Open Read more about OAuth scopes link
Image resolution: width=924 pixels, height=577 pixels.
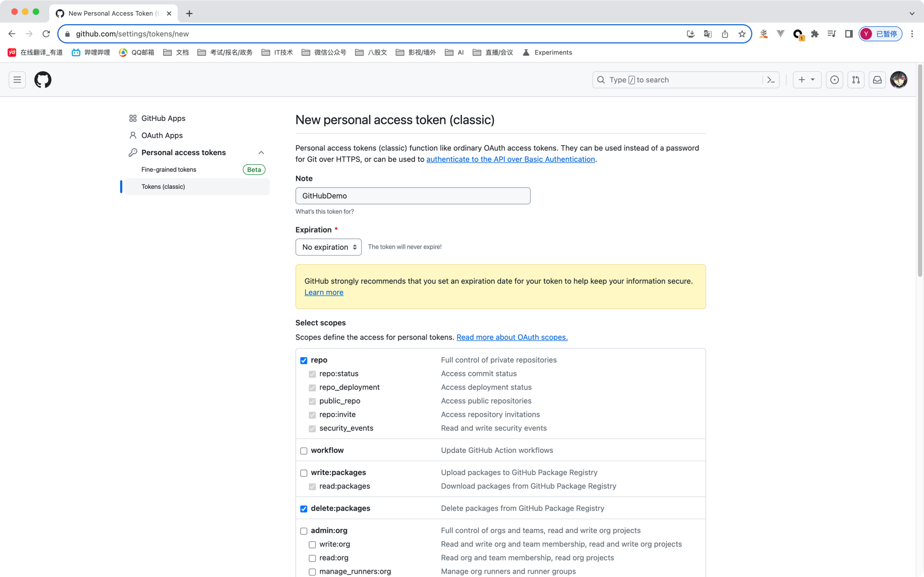coord(512,337)
